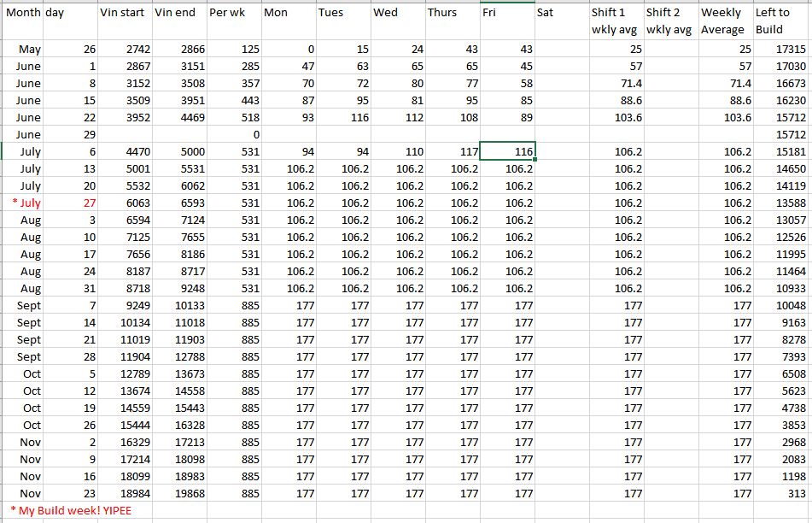Select the 'Shift 2 wkly avg' header cell
Image resolution: width=812 pixels, height=523 pixels.
[670, 21]
